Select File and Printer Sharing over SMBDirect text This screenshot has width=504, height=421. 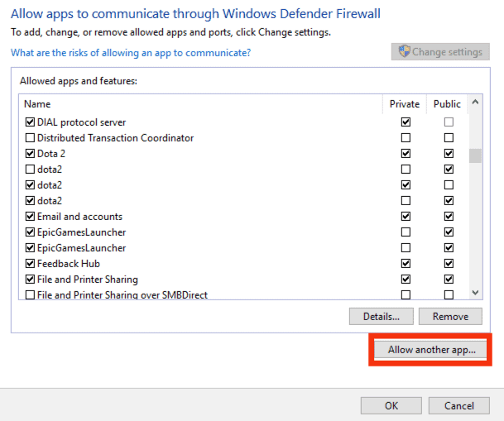(122, 294)
